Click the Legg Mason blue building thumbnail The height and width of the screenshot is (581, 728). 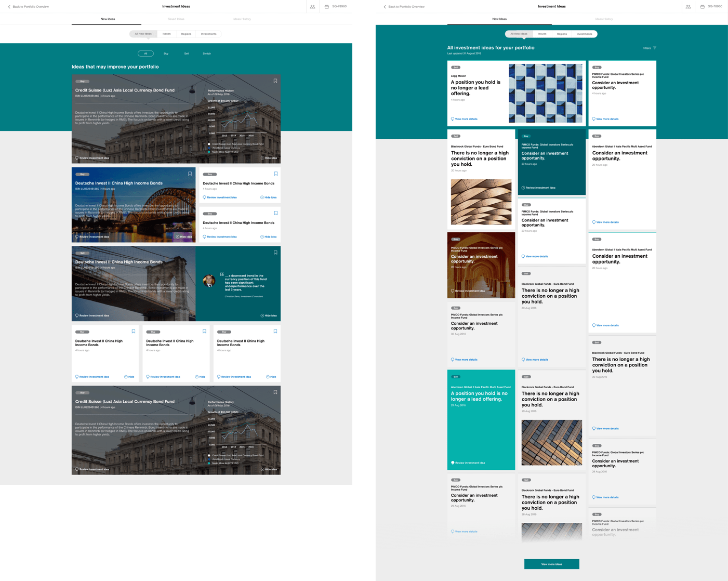[x=545, y=93]
